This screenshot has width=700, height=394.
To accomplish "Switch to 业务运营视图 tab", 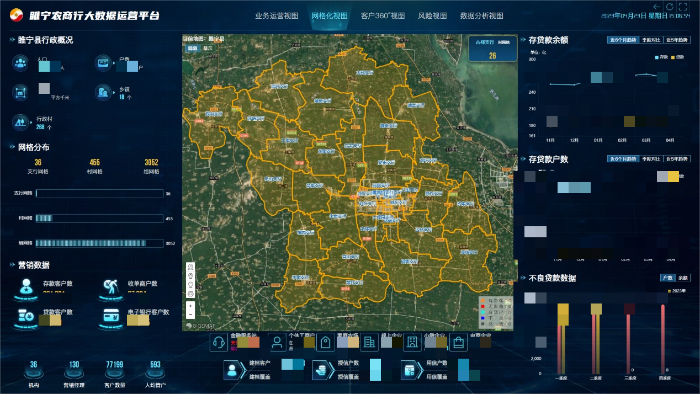I will [x=276, y=16].
